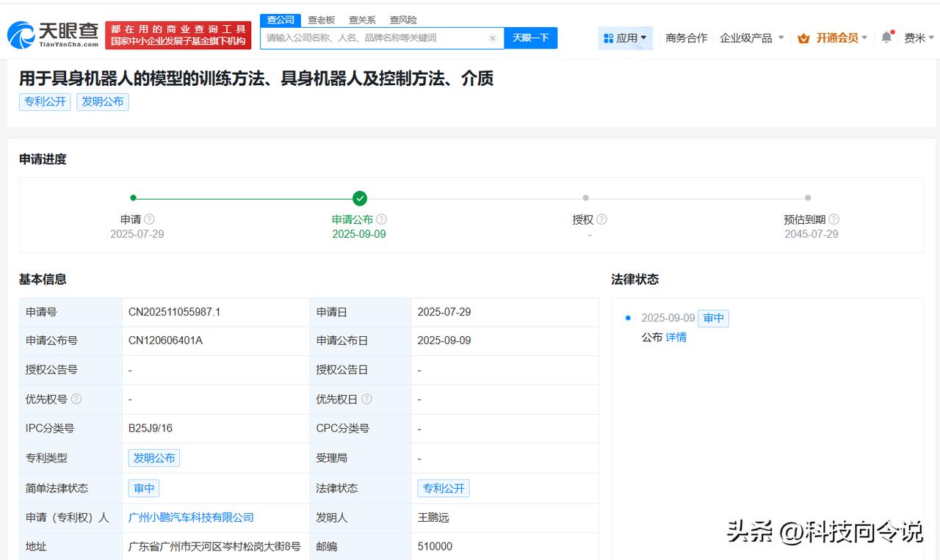Open the notification bell
Image resolution: width=940 pixels, height=560 pixels.
click(887, 37)
